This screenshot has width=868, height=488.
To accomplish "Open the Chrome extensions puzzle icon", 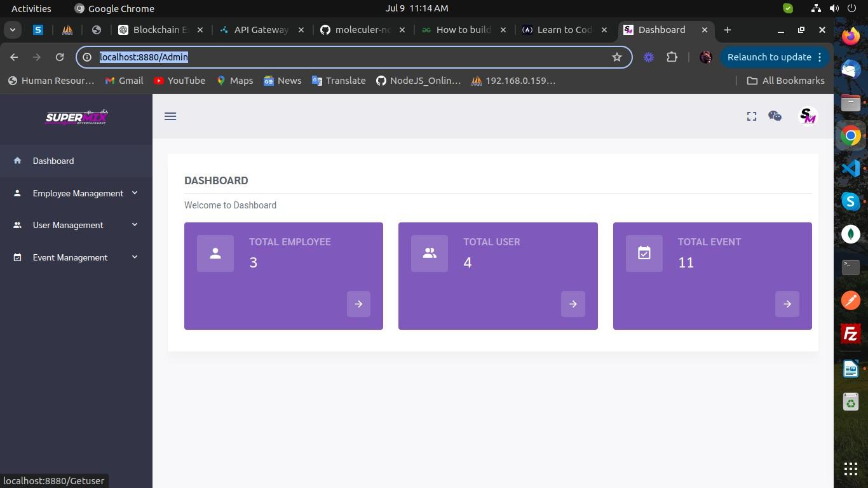I will 672,57.
